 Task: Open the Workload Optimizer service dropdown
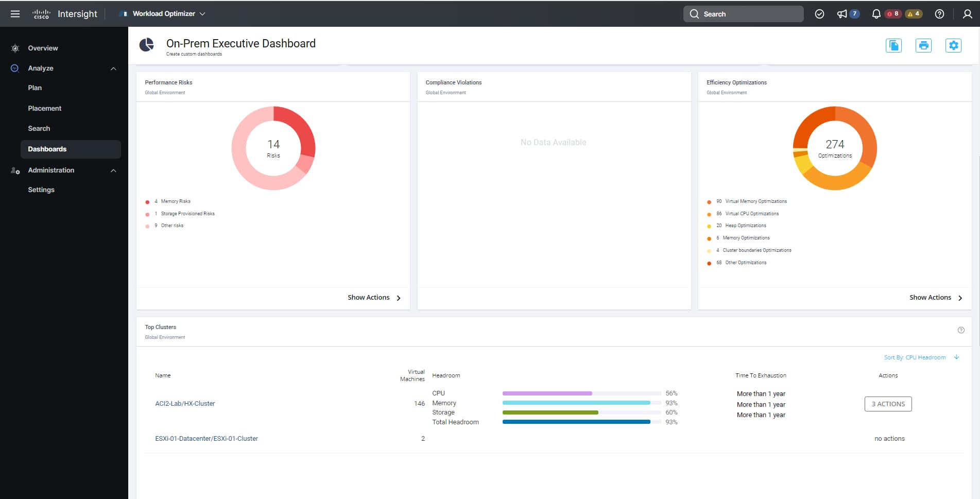(x=164, y=14)
